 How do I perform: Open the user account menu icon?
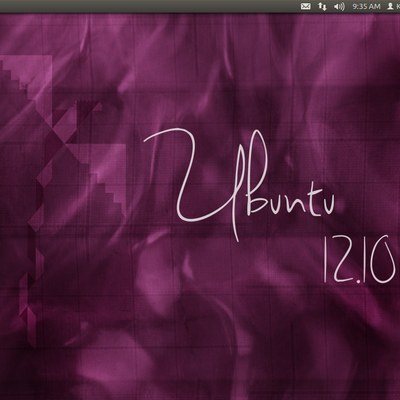click(390, 6)
